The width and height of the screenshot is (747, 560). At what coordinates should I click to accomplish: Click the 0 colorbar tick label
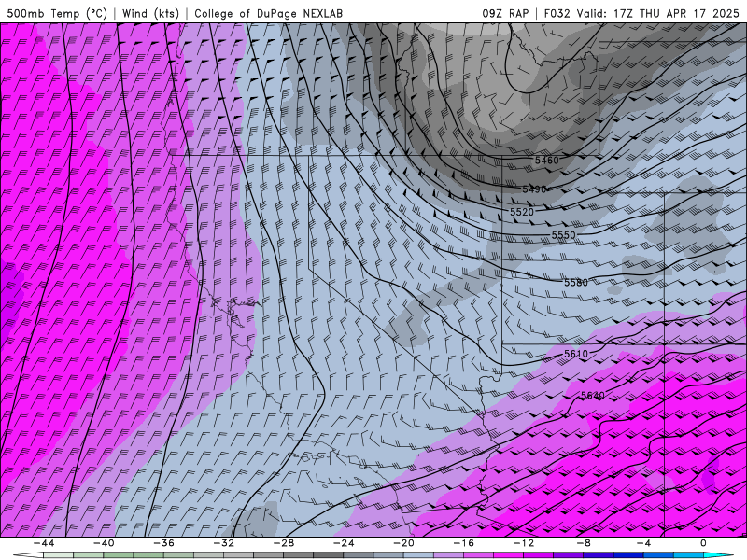[703, 543]
